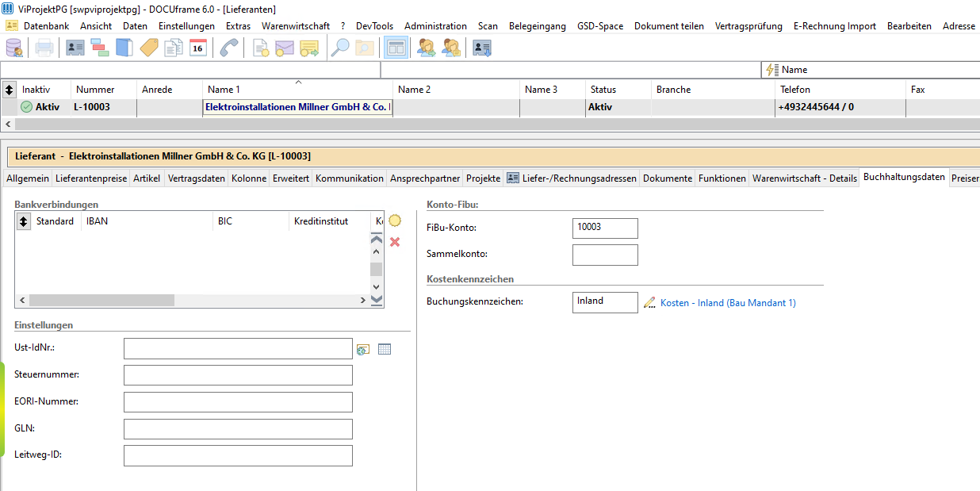Click the contact card download icon
Screen dimensions: 980x491
pyautogui.click(x=482, y=48)
